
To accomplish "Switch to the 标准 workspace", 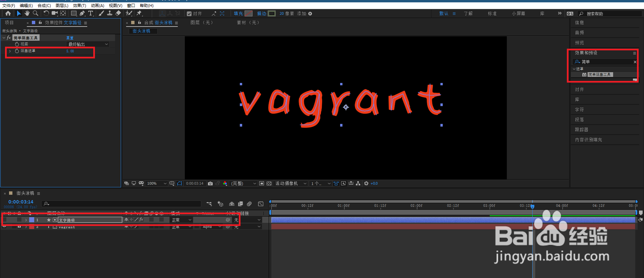I will [x=492, y=13].
